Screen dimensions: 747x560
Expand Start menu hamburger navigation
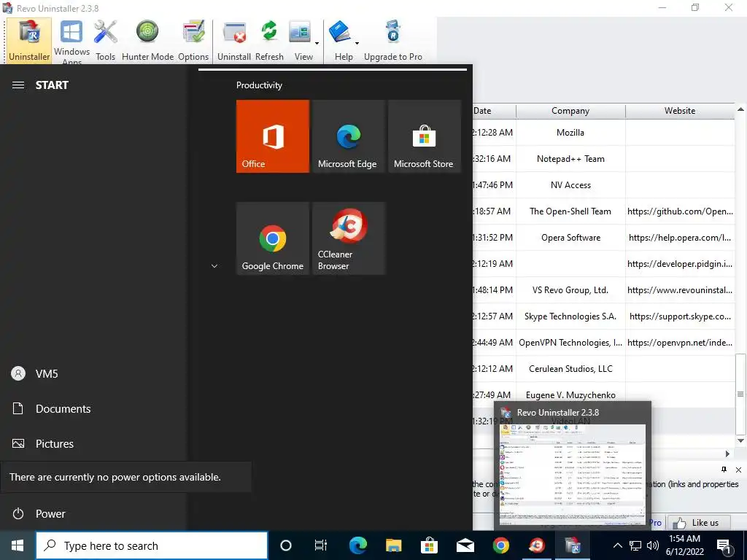[18, 85]
